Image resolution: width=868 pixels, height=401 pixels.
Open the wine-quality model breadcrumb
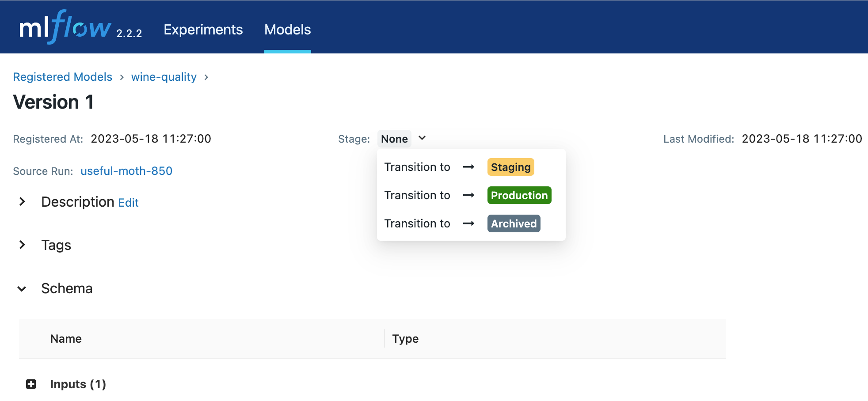(164, 77)
